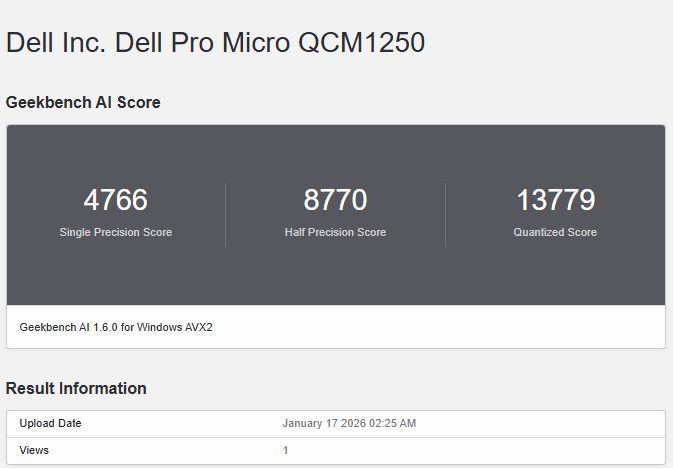Click the Half Precision Score label
The width and height of the screenshot is (673, 468).
coord(335,232)
